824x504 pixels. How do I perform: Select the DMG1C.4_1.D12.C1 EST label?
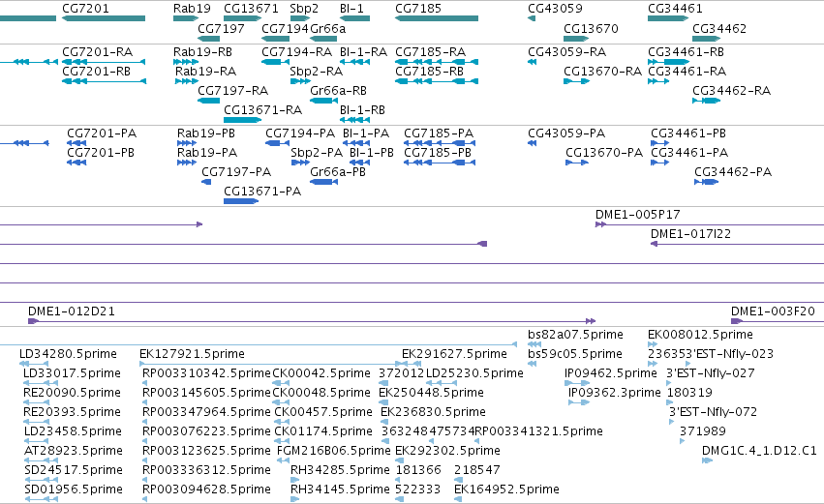pos(759,451)
